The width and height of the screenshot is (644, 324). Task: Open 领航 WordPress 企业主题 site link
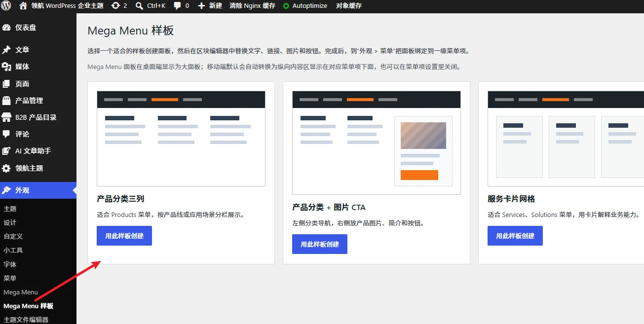(x=67, y=6)
